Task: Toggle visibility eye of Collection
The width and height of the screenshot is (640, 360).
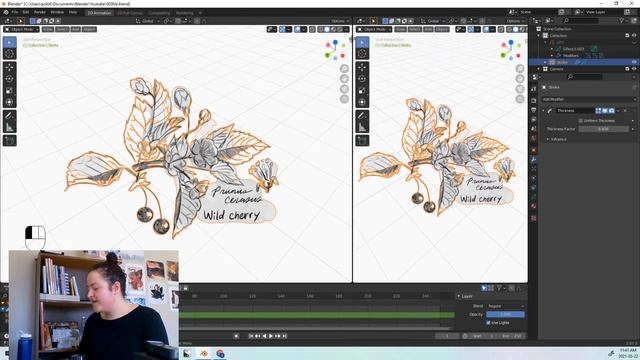Action: point(634,36)
